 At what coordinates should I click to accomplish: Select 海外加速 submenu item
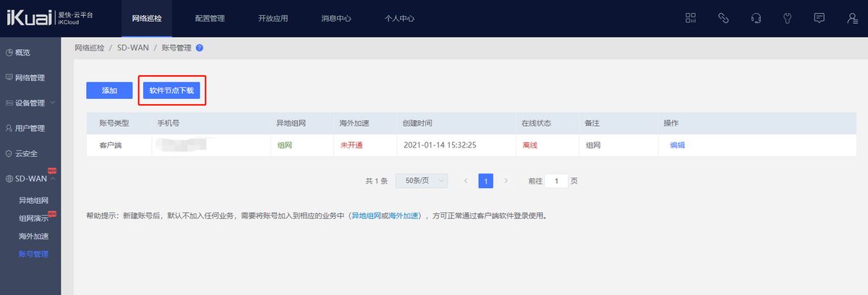[33, 236]
